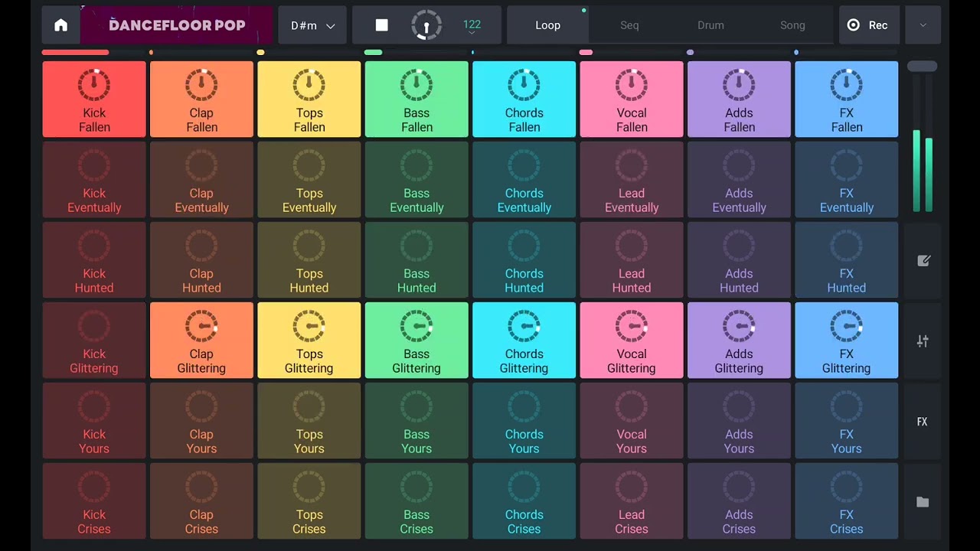The height and width of the screenshot is (551, 980).
Task: Trigger the FX Hunted pad
Action: [x=847, y=260]
